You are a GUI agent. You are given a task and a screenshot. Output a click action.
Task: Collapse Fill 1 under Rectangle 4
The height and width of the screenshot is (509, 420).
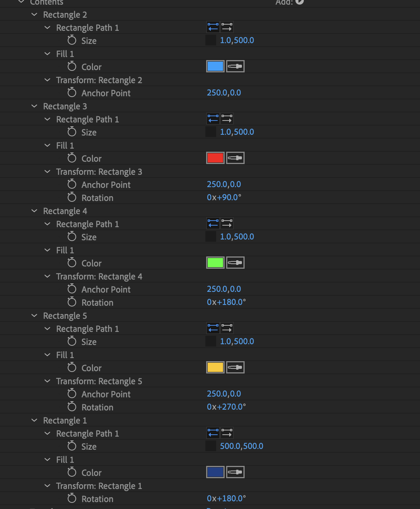click(47, 250)
